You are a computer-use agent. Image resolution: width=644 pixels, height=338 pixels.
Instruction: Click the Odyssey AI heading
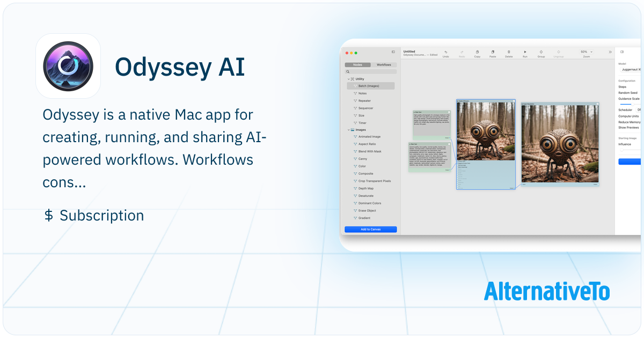180,67
